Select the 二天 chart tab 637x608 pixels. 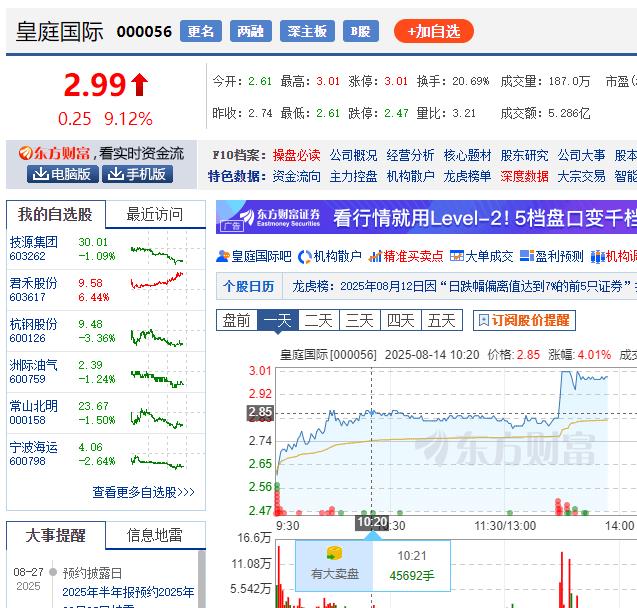coord(319,321)
